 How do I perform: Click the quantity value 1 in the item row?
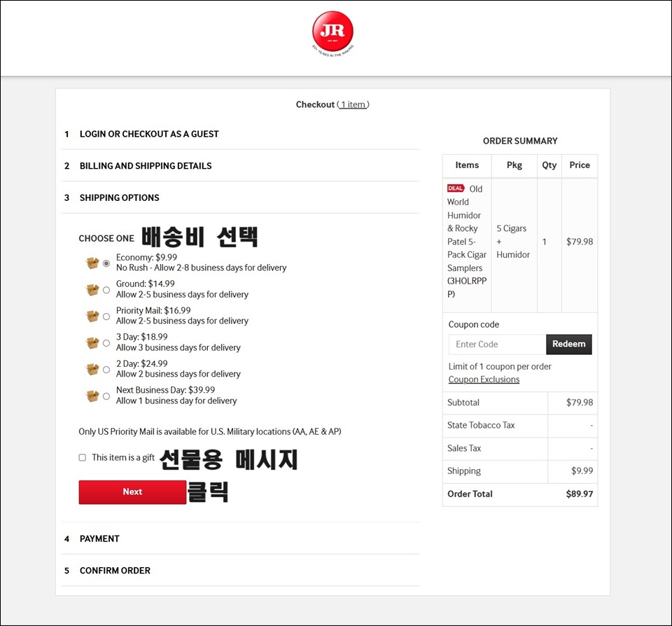[x=545, y=242]
